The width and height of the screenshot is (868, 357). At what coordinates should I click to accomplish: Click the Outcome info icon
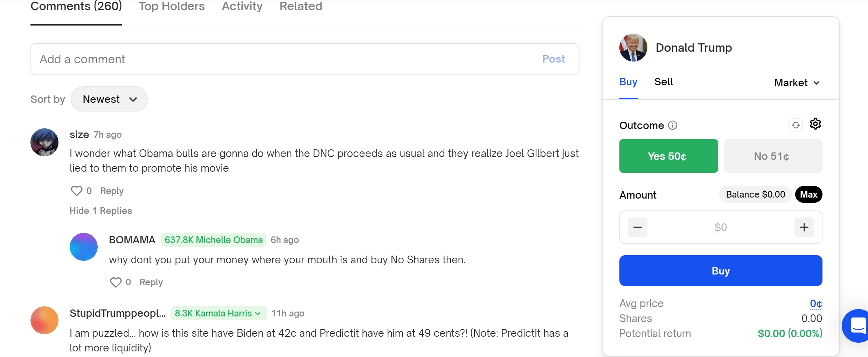(673, 125)
